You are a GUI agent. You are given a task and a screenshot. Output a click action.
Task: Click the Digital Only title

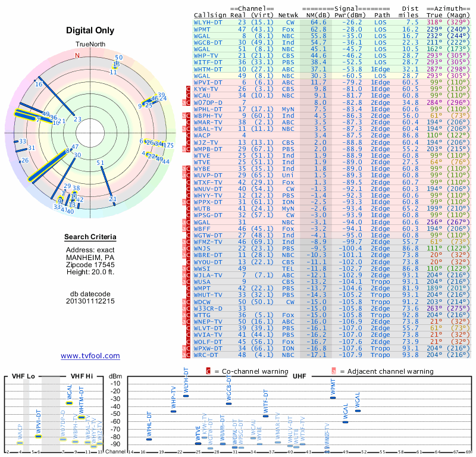point(90,30)
